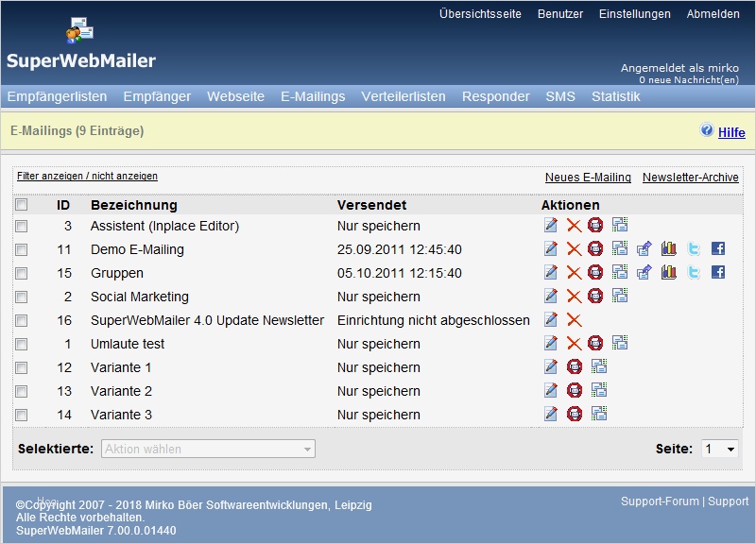
Task: Create a Neues E-Mailing
Action: click(x=588, y=178)
